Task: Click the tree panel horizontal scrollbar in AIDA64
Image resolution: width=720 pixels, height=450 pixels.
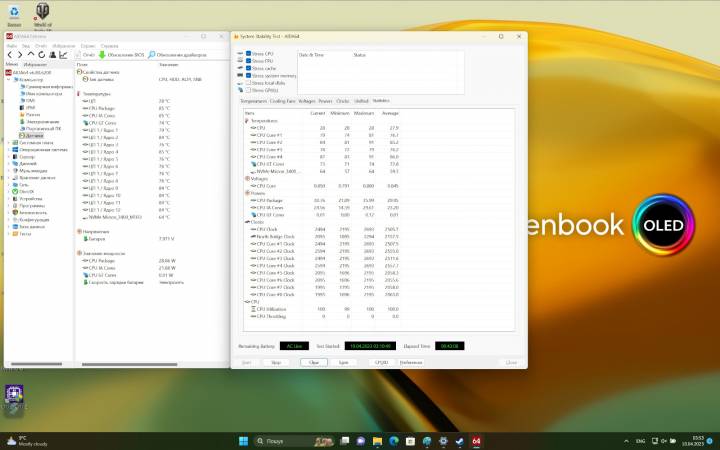Action: [x=36, y=364]
